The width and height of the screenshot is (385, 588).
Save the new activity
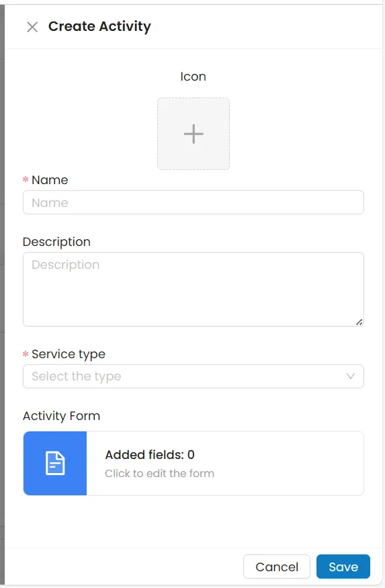(x=343, y=566)
